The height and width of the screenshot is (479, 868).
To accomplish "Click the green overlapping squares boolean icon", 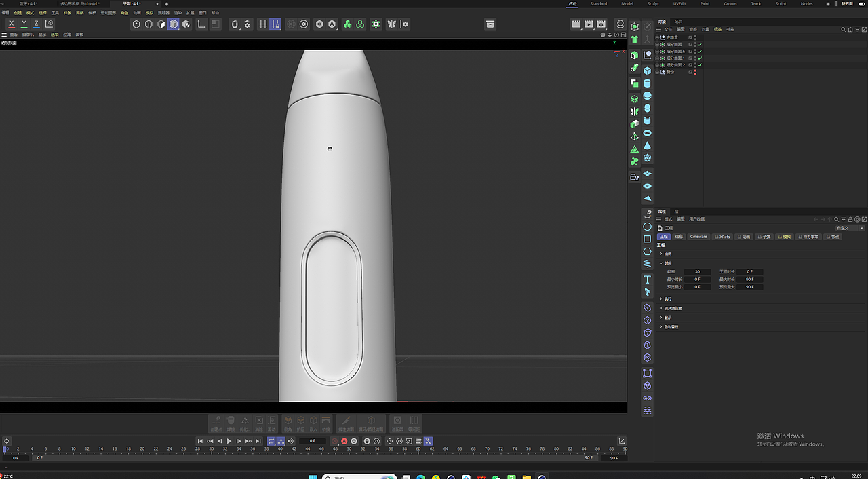I will click(635, 83).
